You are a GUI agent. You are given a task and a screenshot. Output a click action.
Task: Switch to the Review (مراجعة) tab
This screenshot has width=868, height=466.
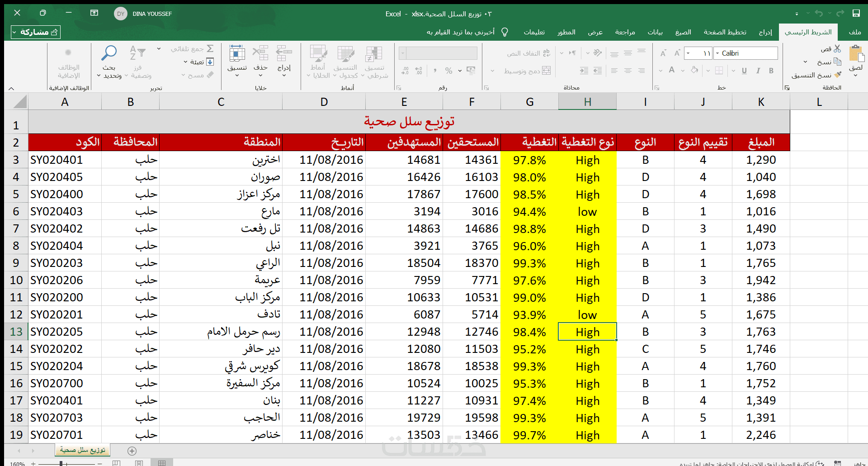point(625,32)
